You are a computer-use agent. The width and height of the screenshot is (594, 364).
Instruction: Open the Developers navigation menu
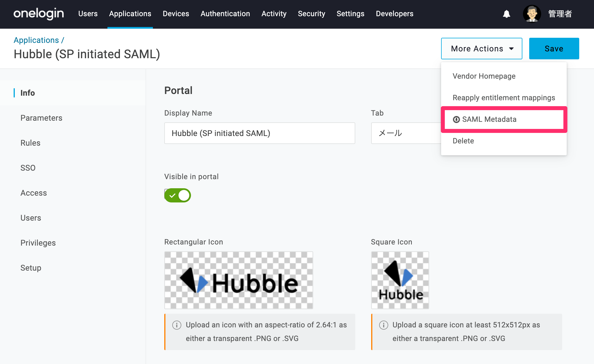coord(395,14)
